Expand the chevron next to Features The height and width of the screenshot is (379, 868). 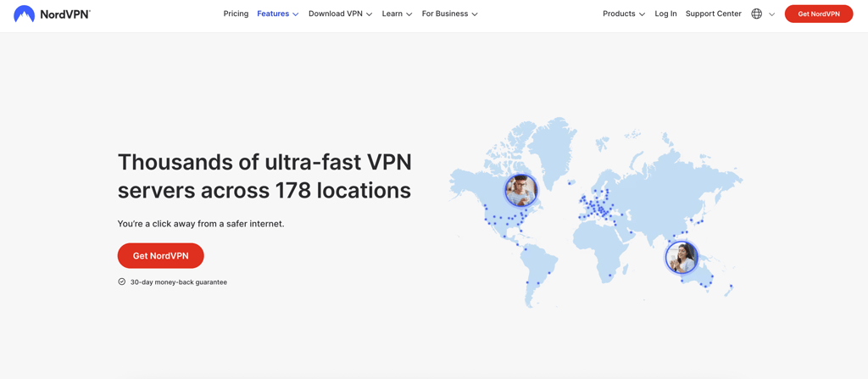(x=296, y=14)
